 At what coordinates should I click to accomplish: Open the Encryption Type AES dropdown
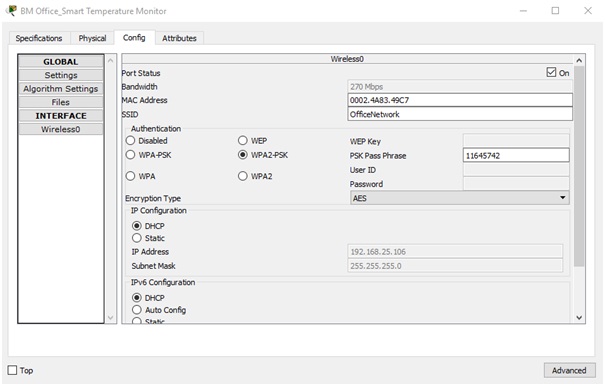(460, 198)
